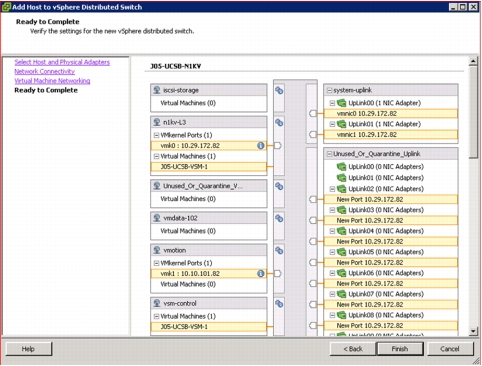The width and height of the screenshot is (482, 366).
Task: Select J05-UCSB-VSM-1 under n1kv-L3
Action: coord(209,167)
